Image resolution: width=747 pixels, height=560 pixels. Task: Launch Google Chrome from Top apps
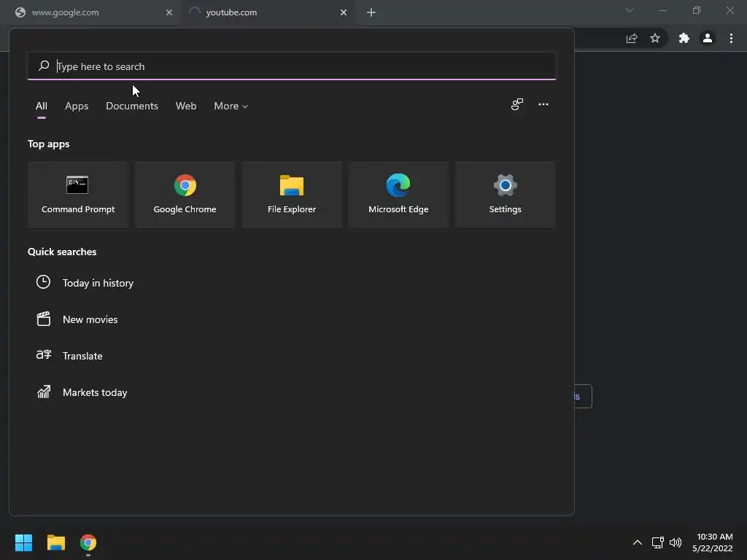pos(185,195)
